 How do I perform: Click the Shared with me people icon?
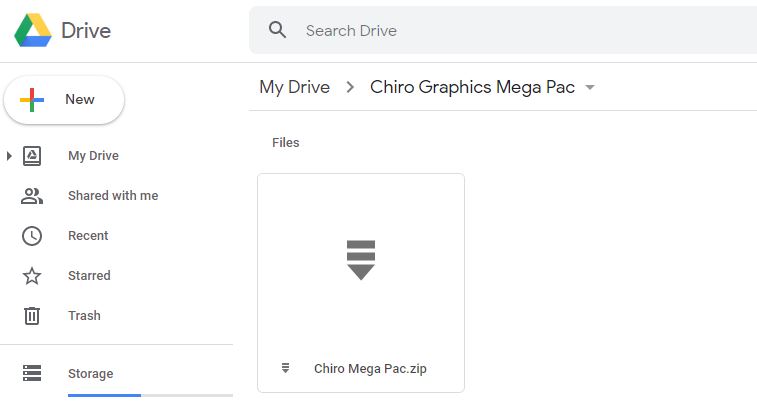[x=32, y=196]
